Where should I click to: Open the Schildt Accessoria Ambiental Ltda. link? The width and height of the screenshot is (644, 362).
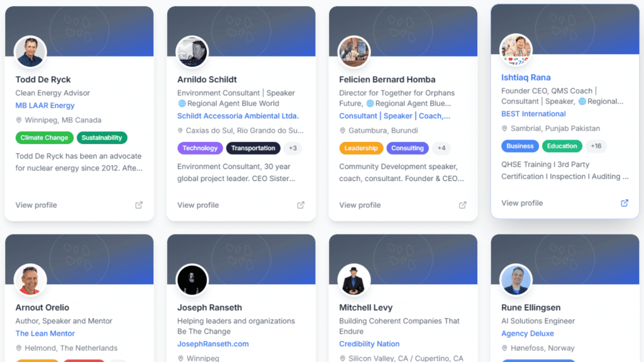point(238,116)
